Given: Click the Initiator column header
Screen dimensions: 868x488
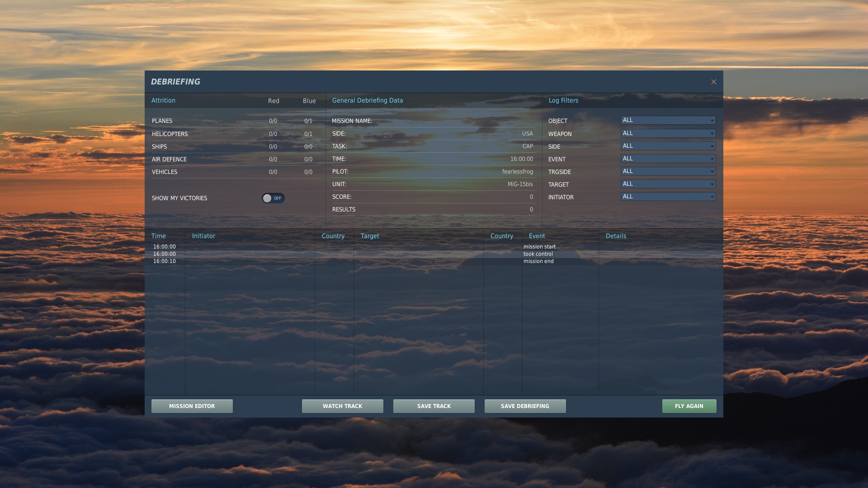Looking at the screenshot, I should coord(203,236).
